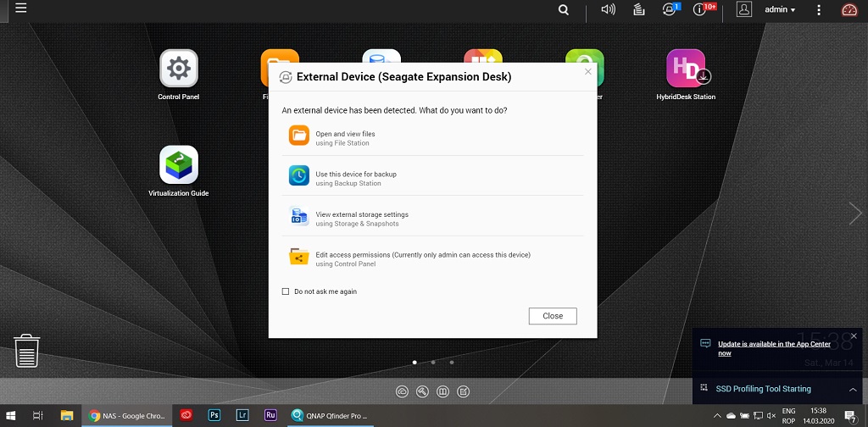This screenshot has height=427, width=868.
Task: Click the SSD Profiling Tool Starting text
Action: coord(764,389)
